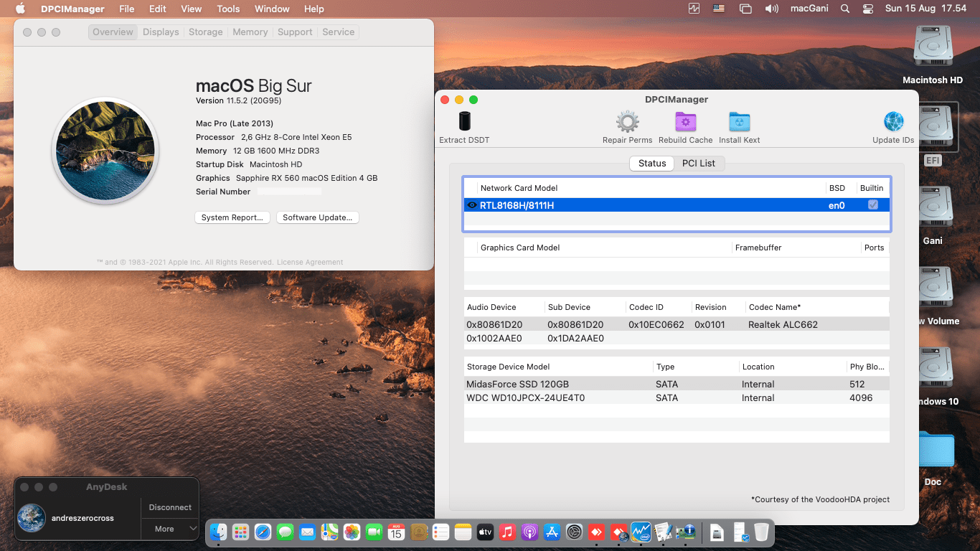Open Apple TV from the Dock
980x551 pixels.
(x=485, y=532)
